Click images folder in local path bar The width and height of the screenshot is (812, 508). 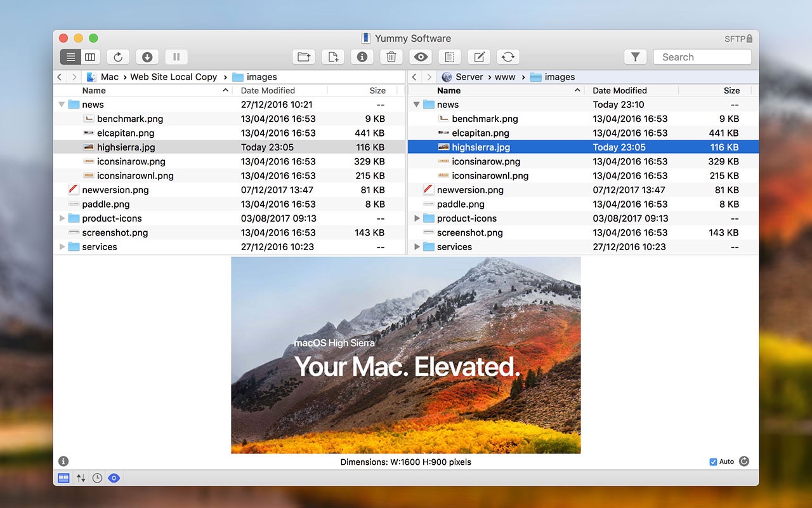[x=254, y=77]
